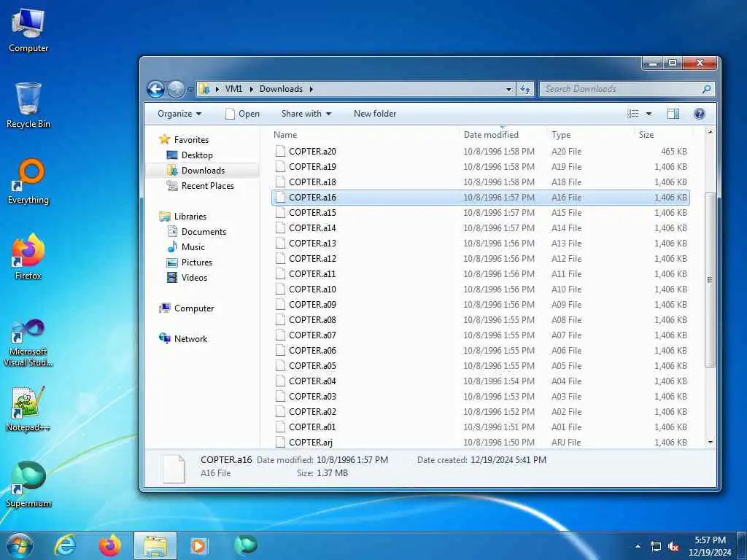Click the file icon of COPTER.a13
Image resolution: width=747 pixels, height=560 pixels.
[x=281, y=244]
